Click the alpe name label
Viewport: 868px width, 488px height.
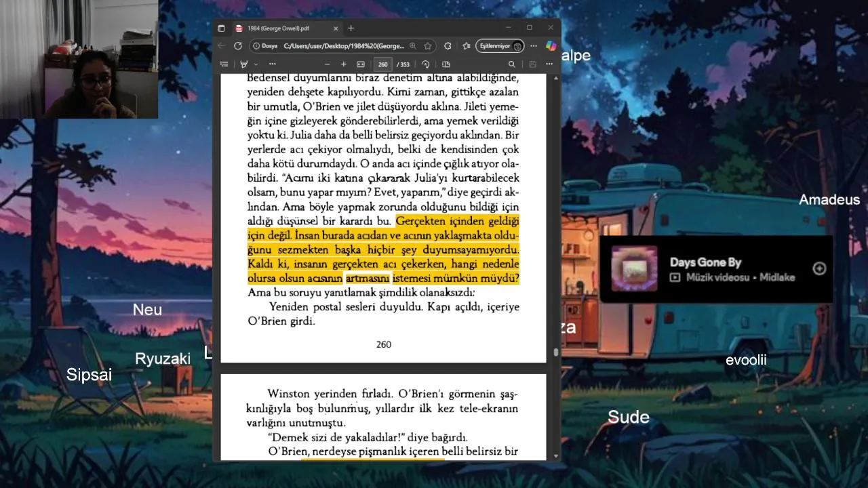point(576,56)
